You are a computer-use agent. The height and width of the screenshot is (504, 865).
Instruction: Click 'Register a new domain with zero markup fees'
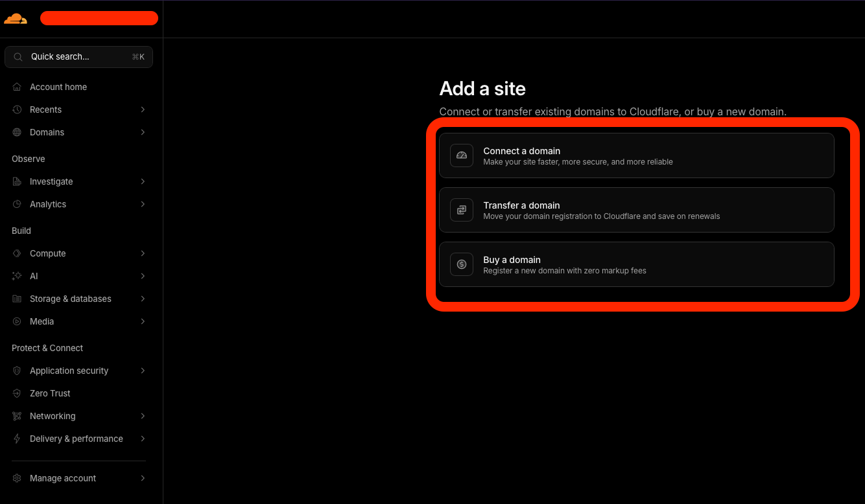565,271
